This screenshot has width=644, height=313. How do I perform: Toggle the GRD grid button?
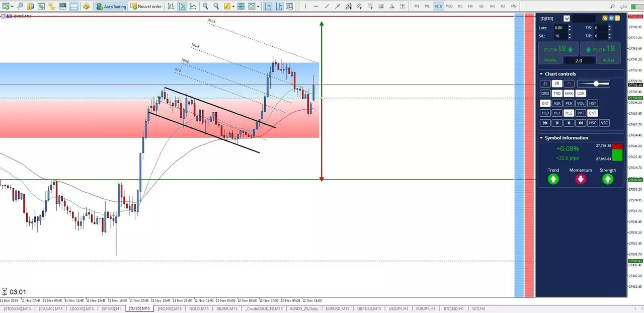[x=545, y=94]
